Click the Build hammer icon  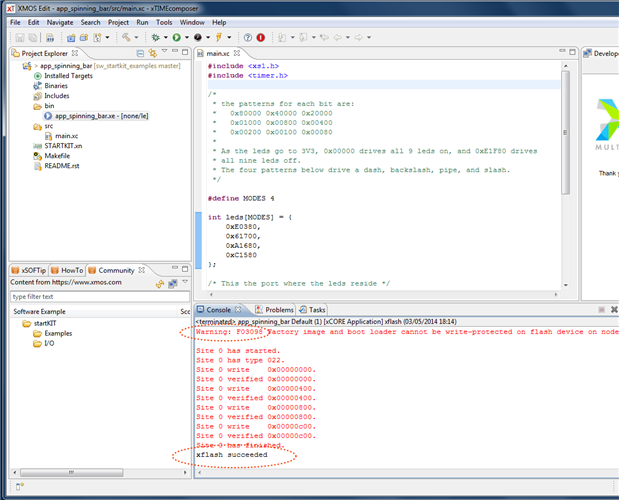(x=125, y=37)
